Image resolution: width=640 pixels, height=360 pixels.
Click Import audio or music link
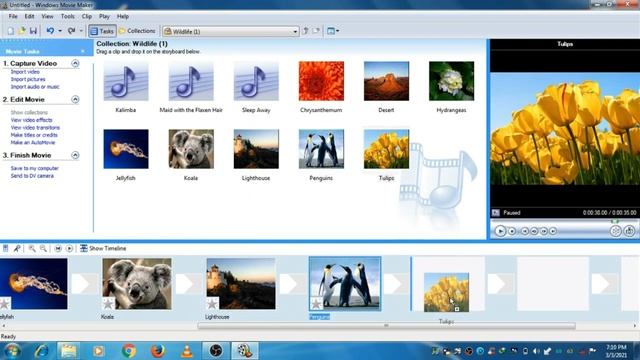click(35, 87)
